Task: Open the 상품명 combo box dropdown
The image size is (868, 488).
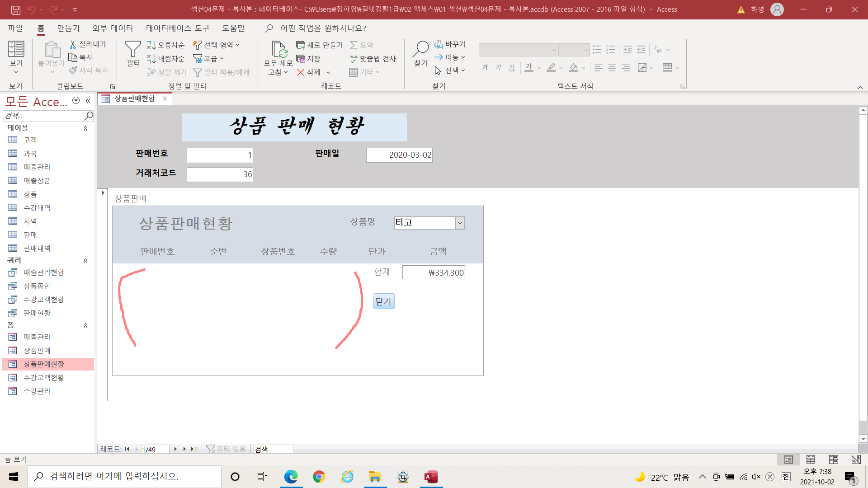Action: 460,223
